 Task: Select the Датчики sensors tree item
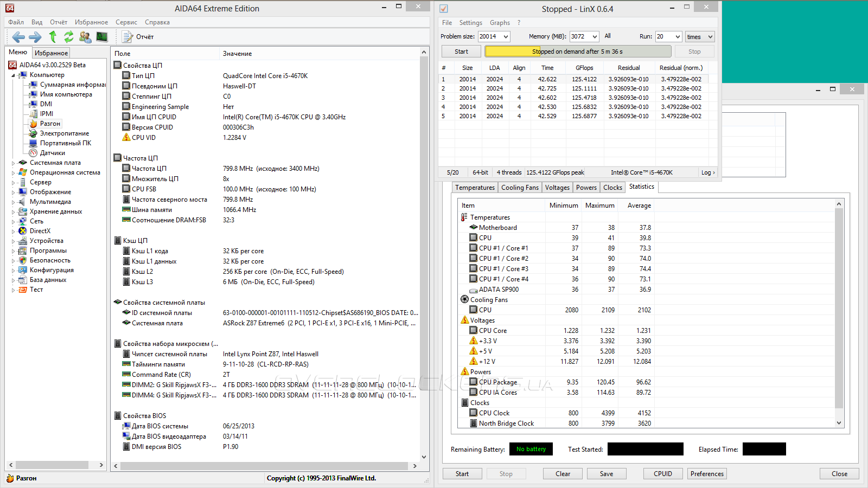[52, 153]
